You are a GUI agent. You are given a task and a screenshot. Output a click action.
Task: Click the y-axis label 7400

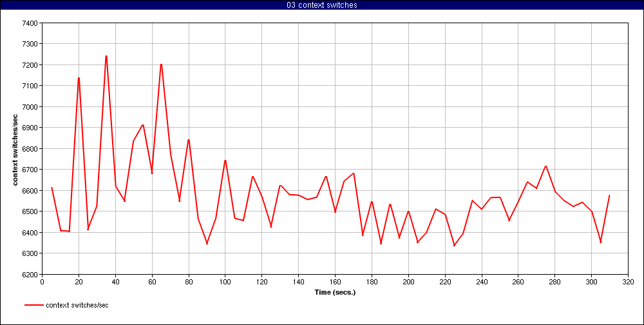[31, 23]
